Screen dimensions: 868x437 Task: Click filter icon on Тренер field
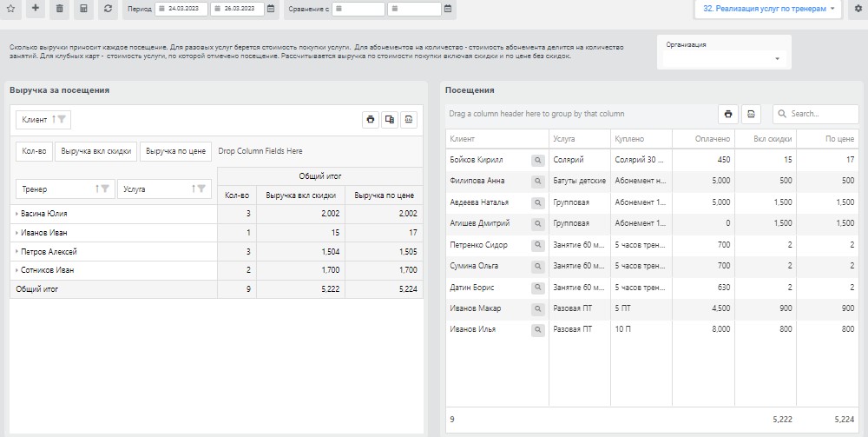pos(105,189)
